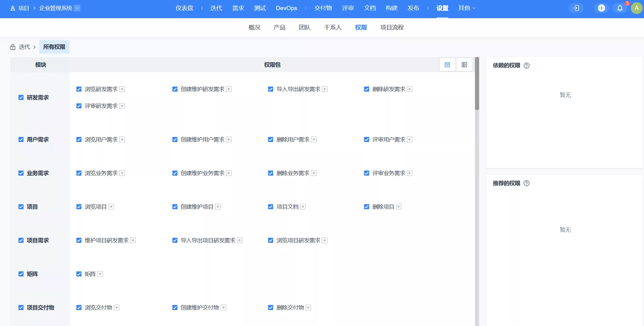644x326 pixels.
Task: Click 所有权限 breadcrumb button
Action: [54, 47]
